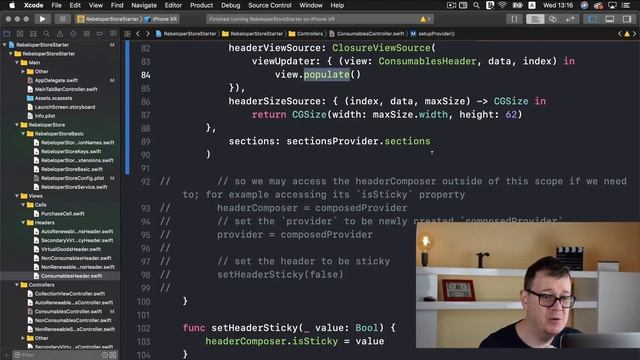This screenshot has width=640, height=360.
Task: Collapse the RebeloperStoreBasic folder
Action: (x=23, y=134)
